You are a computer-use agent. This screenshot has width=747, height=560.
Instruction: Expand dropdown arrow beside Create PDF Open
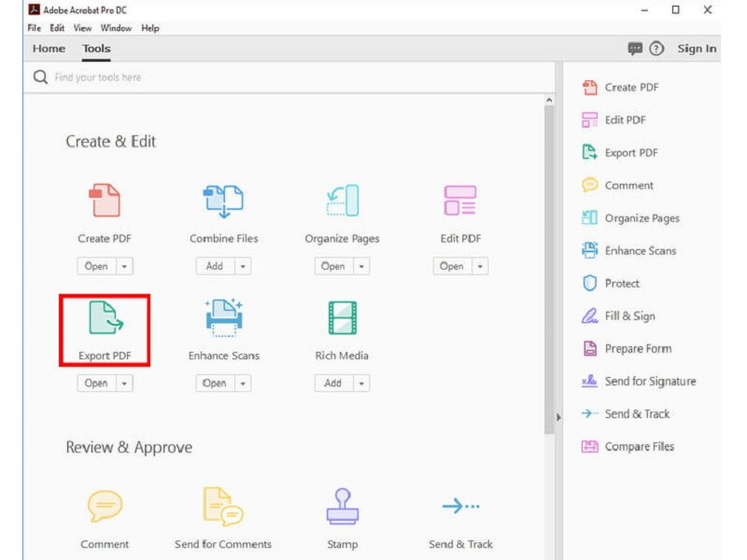124,266
